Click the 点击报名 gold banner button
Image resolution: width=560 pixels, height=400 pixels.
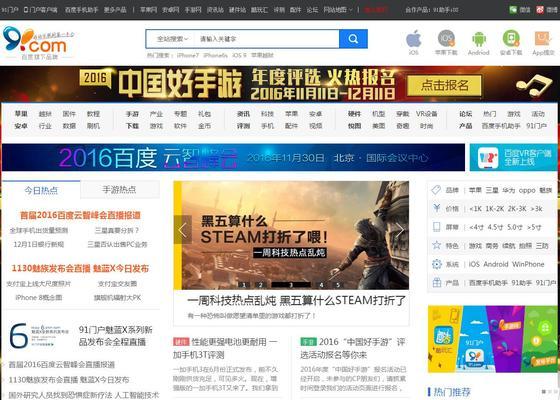point(444,85)
